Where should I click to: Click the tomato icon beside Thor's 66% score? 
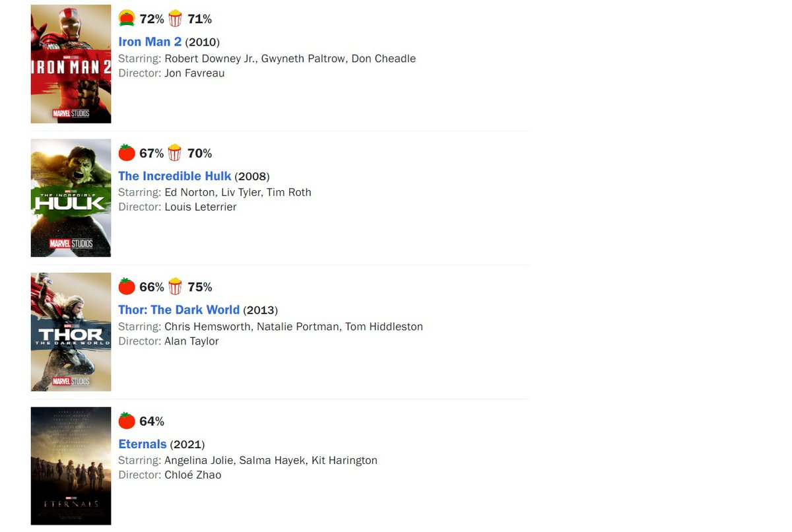click(127, 286)
